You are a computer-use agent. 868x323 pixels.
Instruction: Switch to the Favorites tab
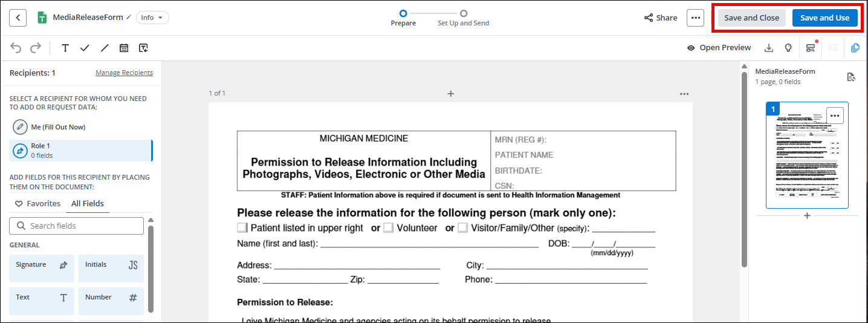pyautogui.click(x=37, y=204)
